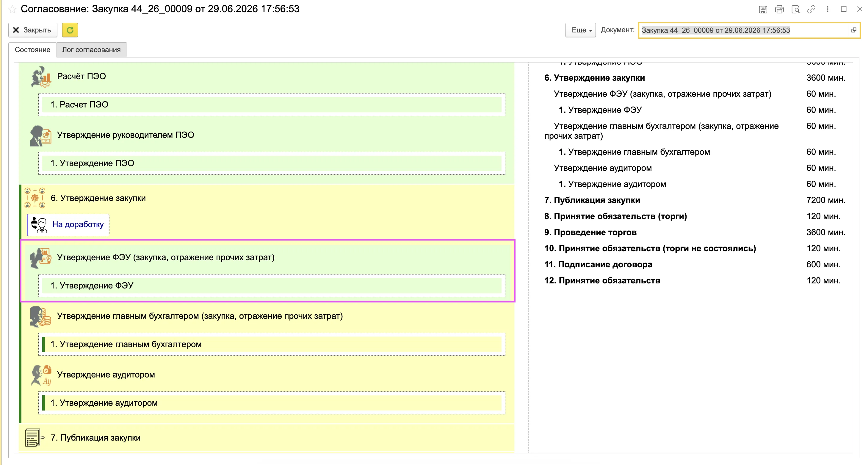The width and height of the screenshot is (868, 465).
Task: Open print preview magnifier icon
Action: [795, 9]
